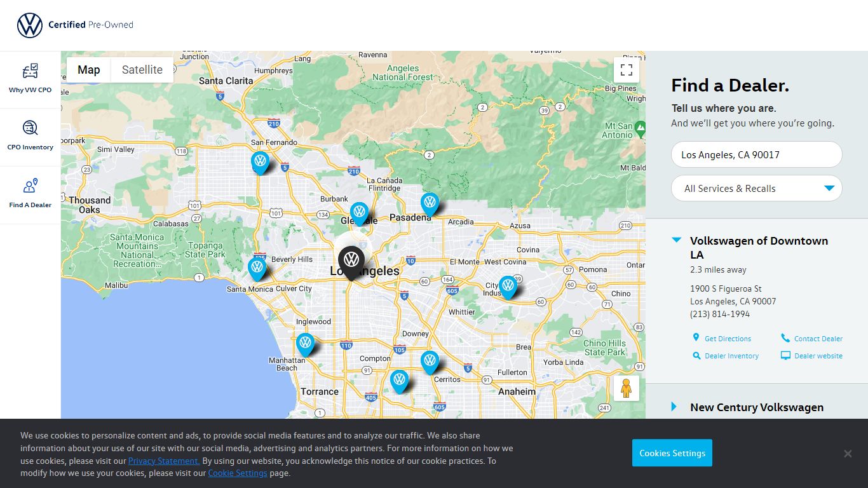Screen dimensions: 868x488
Task: Click the 2.3 miles away text
Action: 718,269
